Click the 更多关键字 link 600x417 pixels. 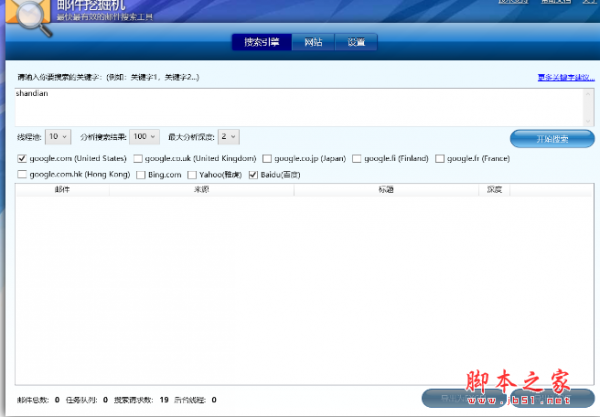point(558,77)
